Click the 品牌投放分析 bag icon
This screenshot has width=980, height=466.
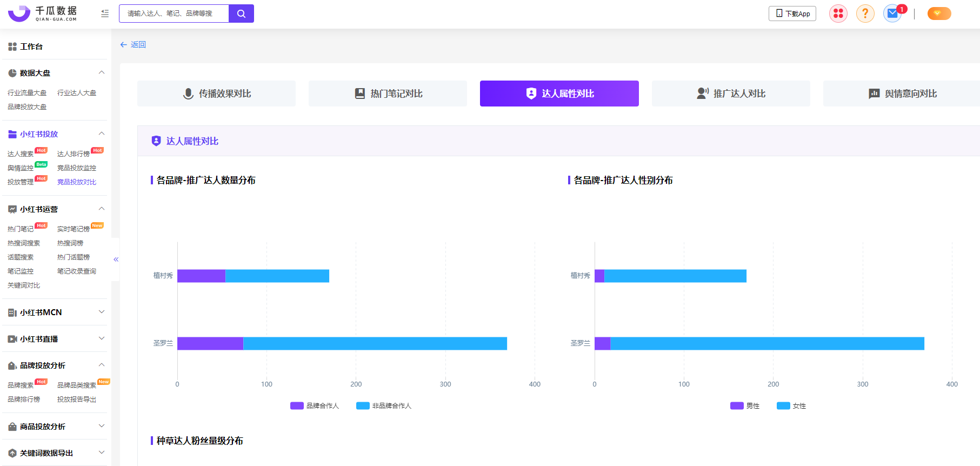coord(12,365)
